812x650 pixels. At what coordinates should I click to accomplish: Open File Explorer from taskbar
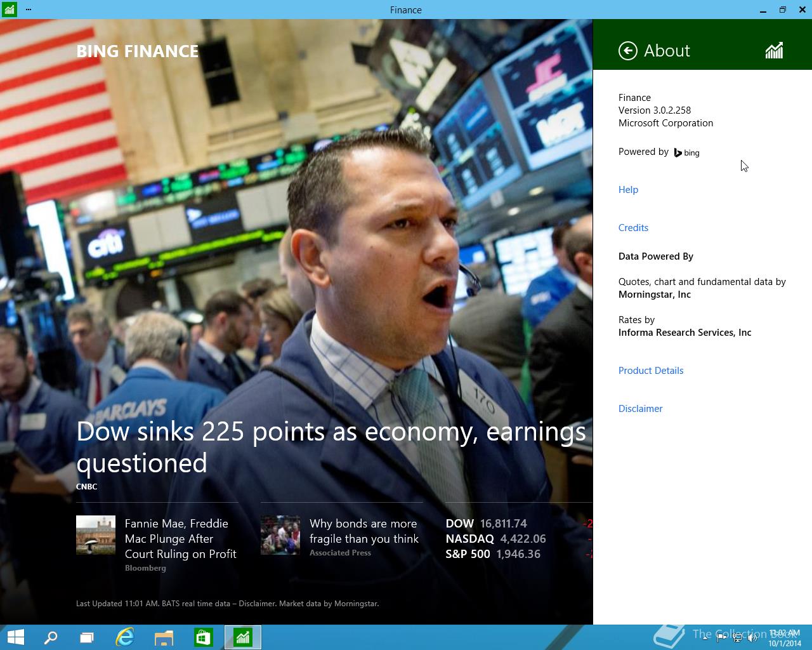click(x=164, y=637)
